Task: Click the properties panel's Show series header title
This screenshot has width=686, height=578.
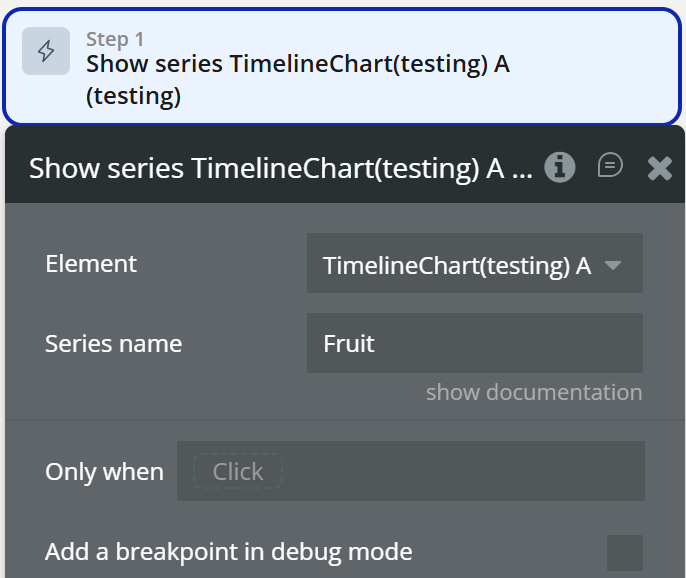Action: pyautogui.click(x=280, y=168)
